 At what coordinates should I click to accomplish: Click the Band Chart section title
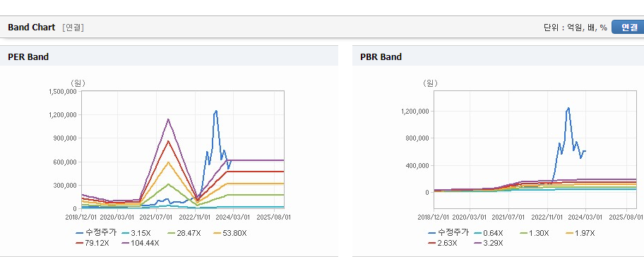[x=31, y=28]
